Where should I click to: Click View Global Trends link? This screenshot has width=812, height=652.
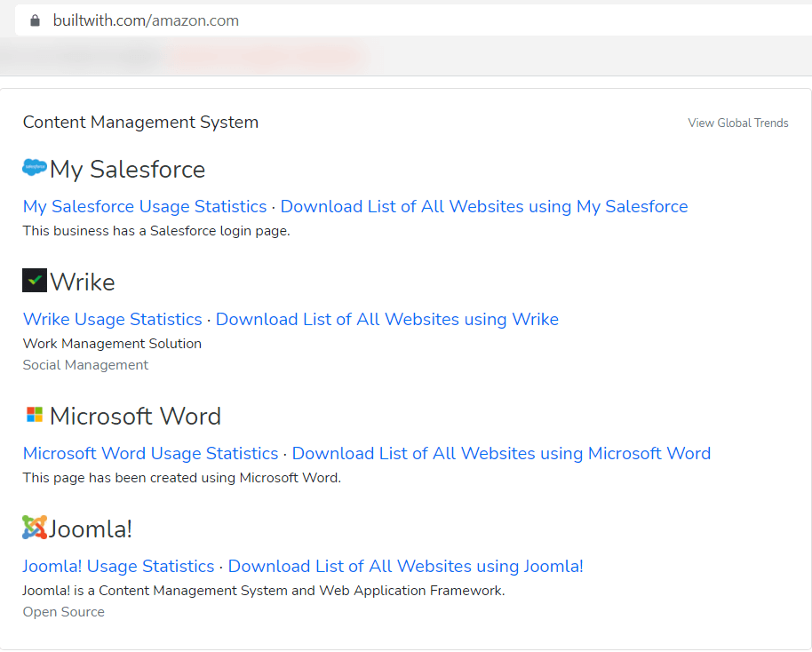738,123
